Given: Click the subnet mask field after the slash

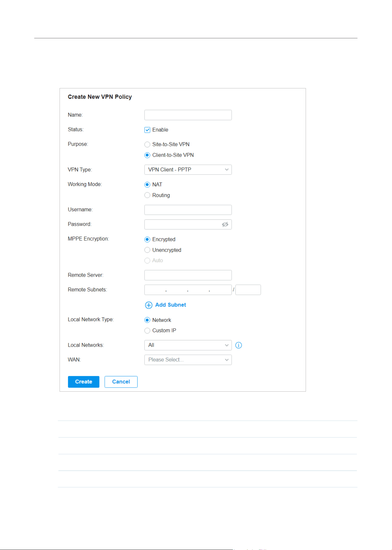Looking at the screenshot, I should pos(248,290).
